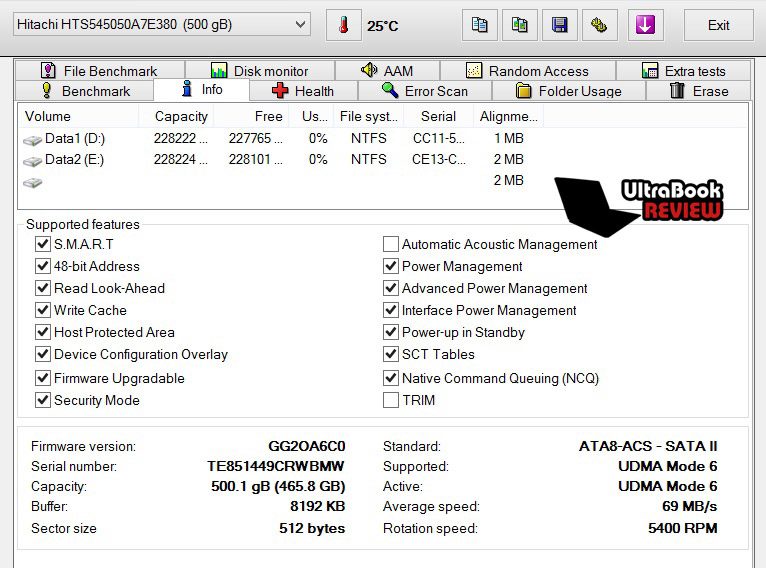Viewport: 766px width, 568px height.
Task: Click the Volume column header
Action: click(x=79, y=116)
